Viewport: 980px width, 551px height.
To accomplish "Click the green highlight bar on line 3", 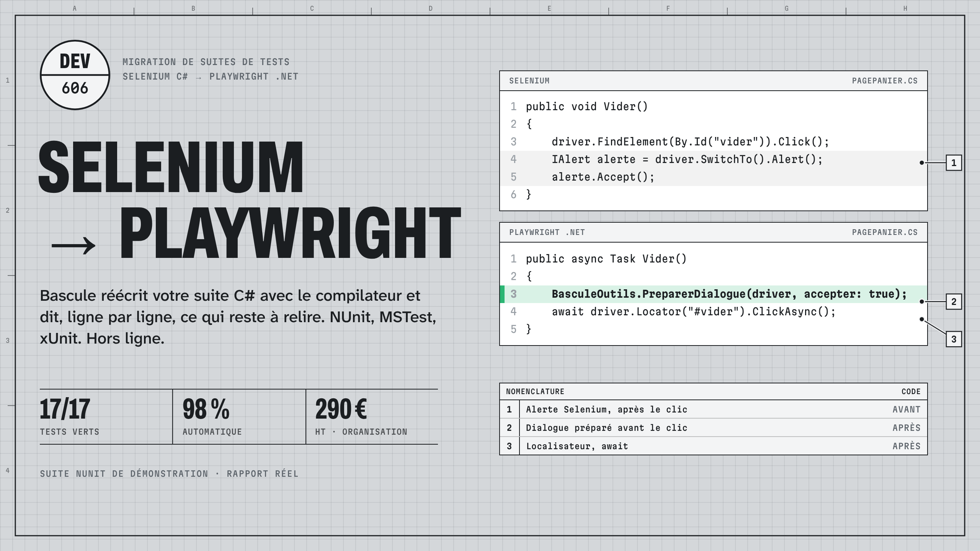I will pyautogui.click(x=502, y=294).
